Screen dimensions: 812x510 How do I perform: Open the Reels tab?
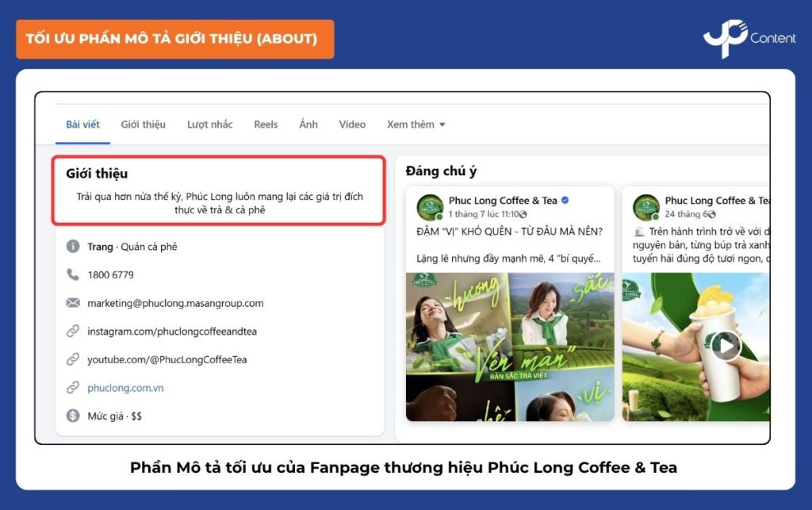click(x=266, y=124)
